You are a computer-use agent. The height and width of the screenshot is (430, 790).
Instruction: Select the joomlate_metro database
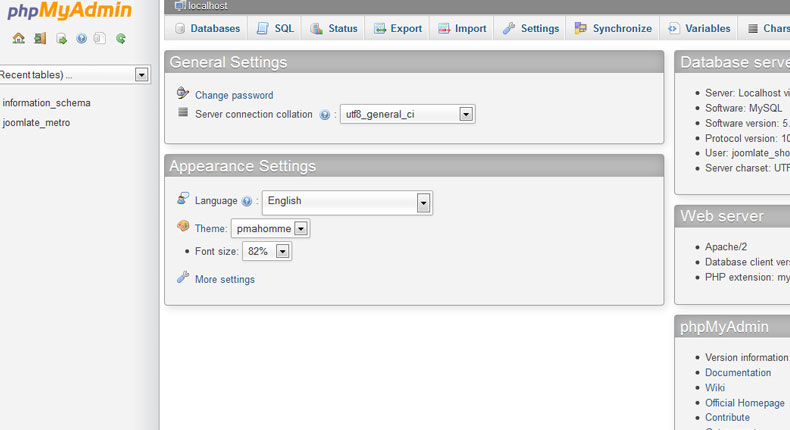(36, 123)
